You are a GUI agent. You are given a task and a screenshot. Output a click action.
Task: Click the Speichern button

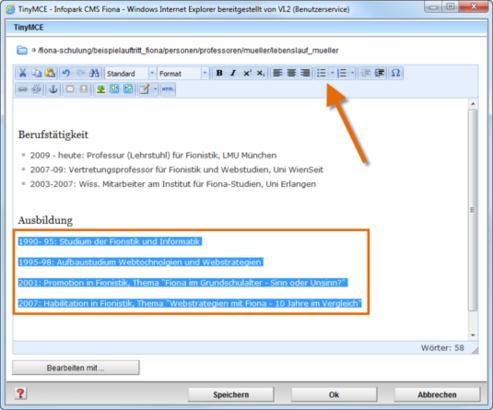point(231,395)
